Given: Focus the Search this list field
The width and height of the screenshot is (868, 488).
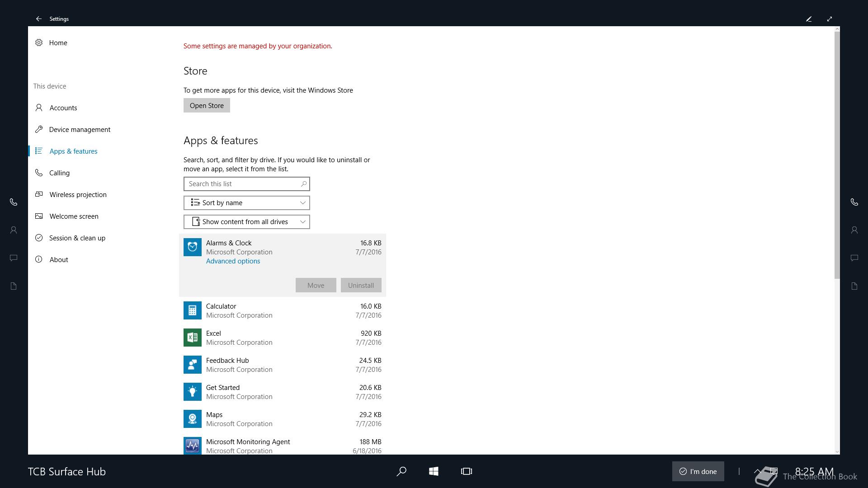Looking at the screenshot, I should 246,184.
